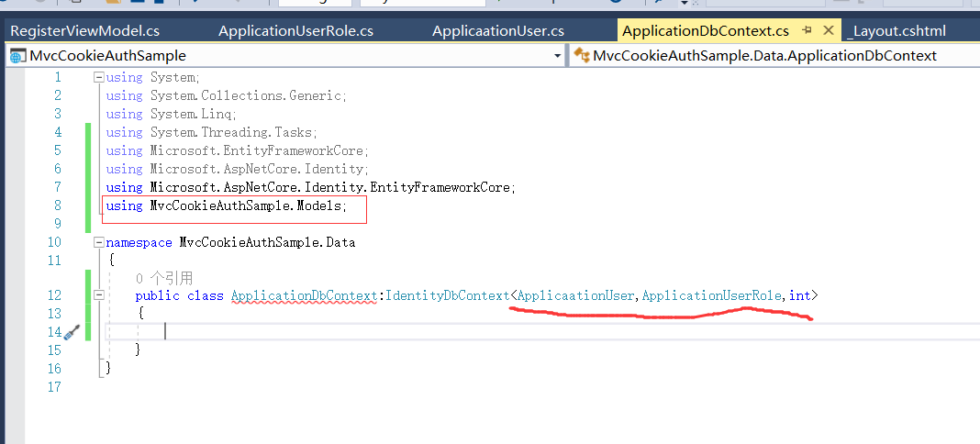Activate the ApplicationDbContext.cs tab title
Image resolution: width=980 pixels, height=444 pixels.
706,30
